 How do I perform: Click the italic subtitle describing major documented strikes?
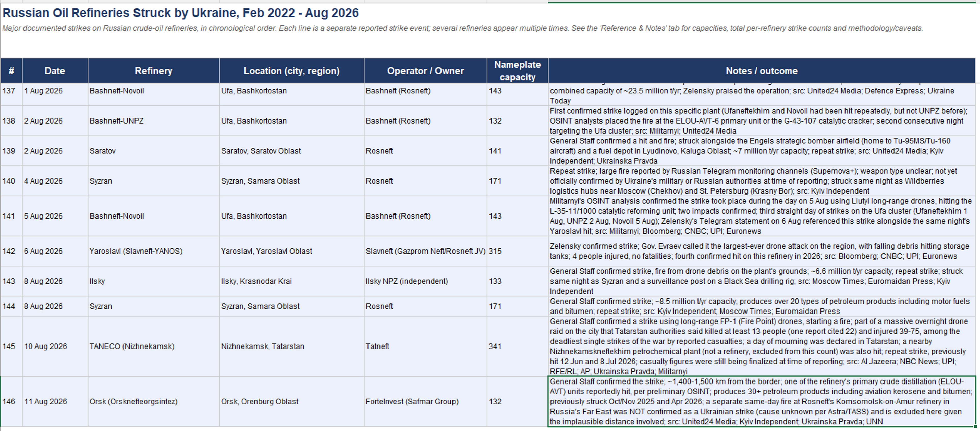(462, 28)
